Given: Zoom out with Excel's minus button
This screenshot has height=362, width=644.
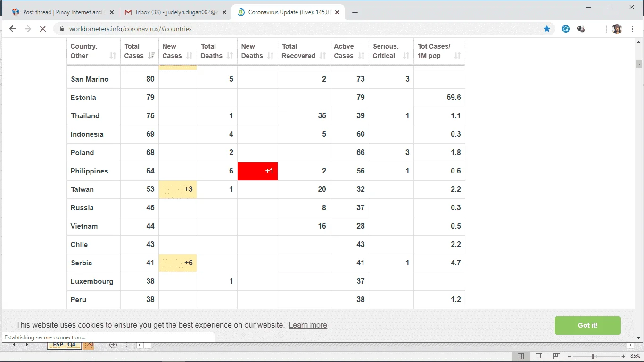Looking at the screenshot, I should pyautogui.click(x=570, y=356).
